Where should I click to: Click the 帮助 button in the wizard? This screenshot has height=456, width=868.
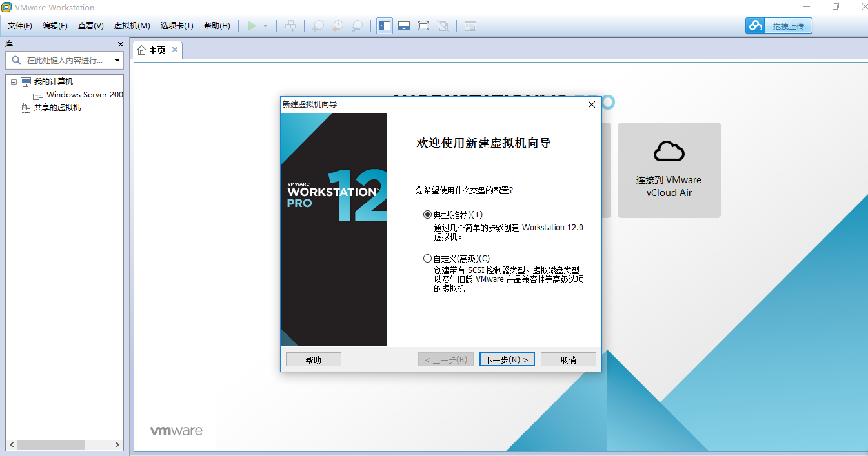coord(314,359)
